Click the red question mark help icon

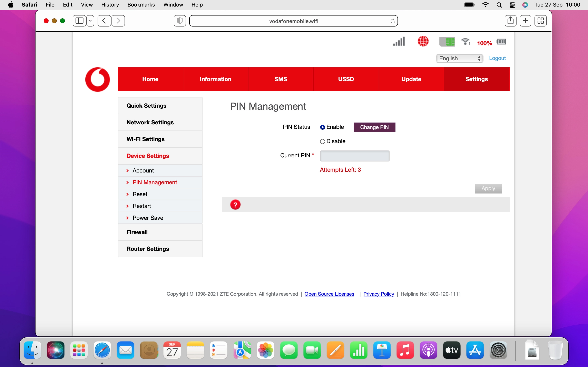pos(235,205)
